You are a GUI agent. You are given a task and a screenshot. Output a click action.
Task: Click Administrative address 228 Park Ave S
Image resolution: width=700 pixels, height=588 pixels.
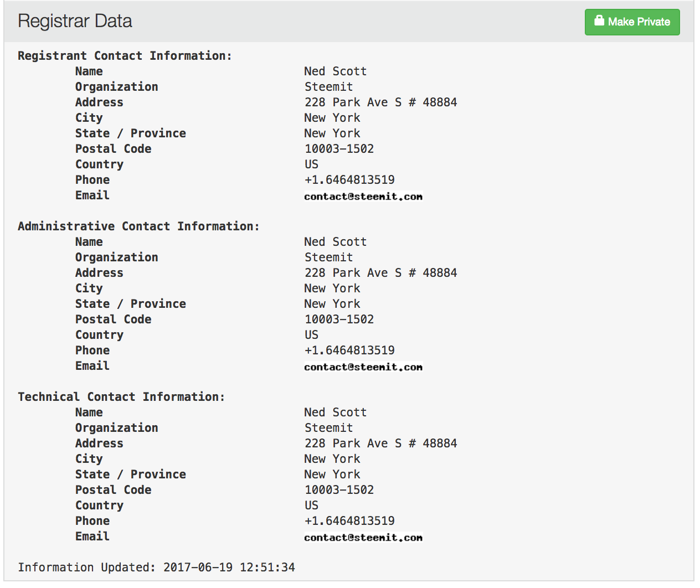point(380,273)
